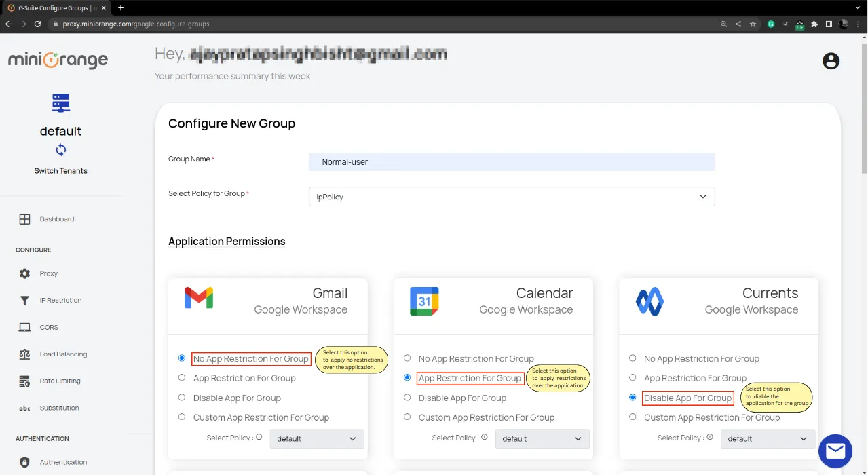Click the Application Permissions heading
The height and width of the screenshot is (475, 868).
227,242
